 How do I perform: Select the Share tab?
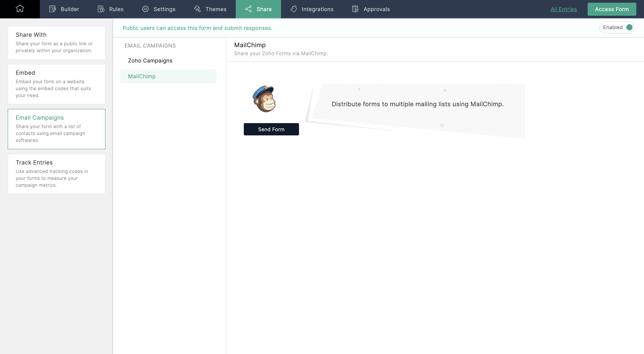[x=258, y=9]
